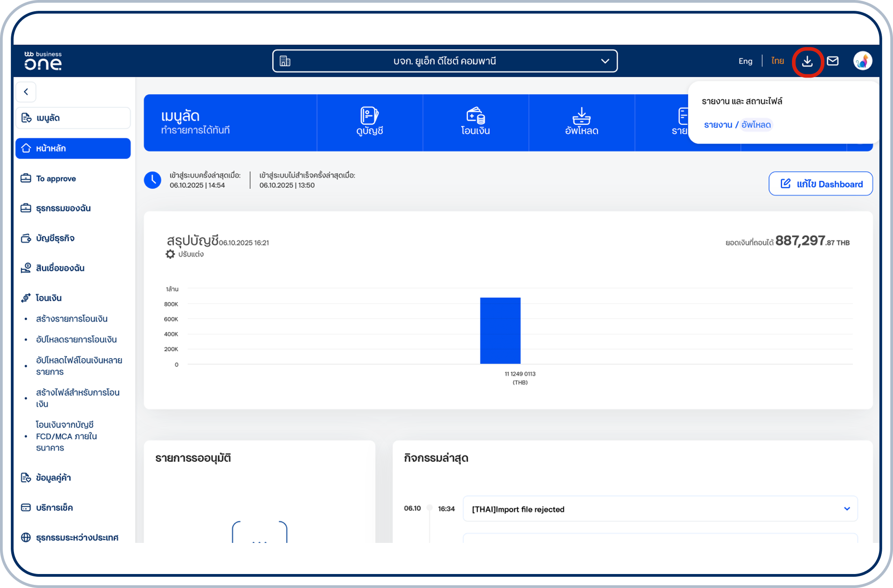Click the download icon in header
Viewport: 893px width, 588px height.
[x=807, y=61]
